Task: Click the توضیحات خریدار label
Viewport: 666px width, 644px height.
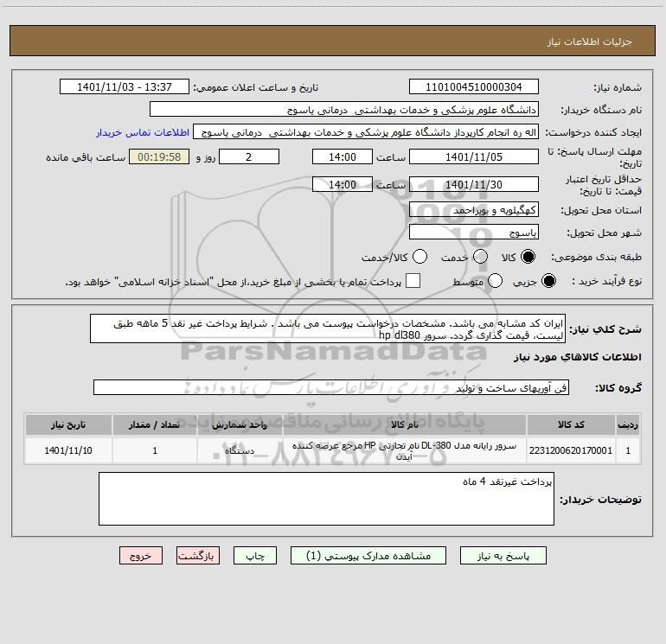Action: (x=600, y=500)
